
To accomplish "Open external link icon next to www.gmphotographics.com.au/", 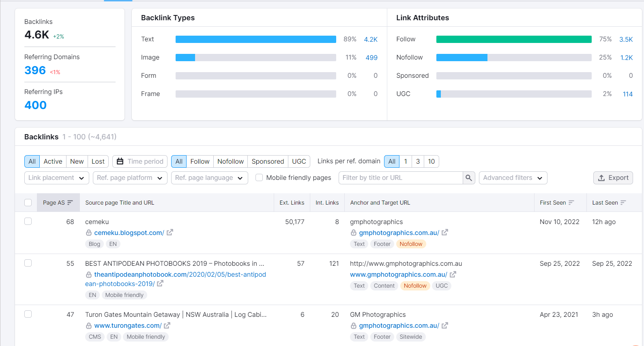I will point(453,274).
